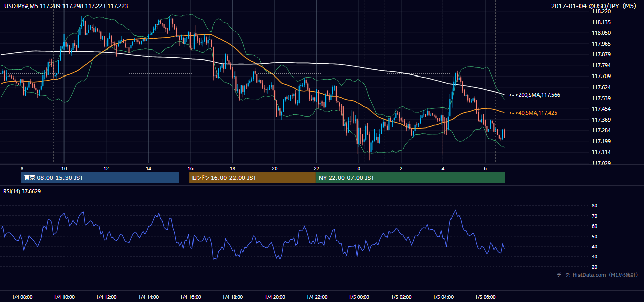Click price axis label 117.199
The width and height of the screenshot is (644, 302).
pyautogui.click(x=601, y=141)
